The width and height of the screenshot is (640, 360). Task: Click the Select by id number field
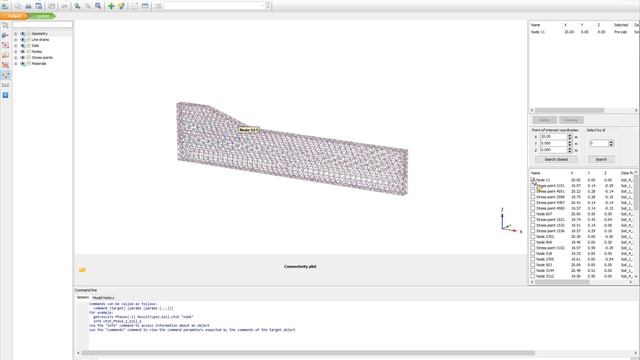[599, 143]
